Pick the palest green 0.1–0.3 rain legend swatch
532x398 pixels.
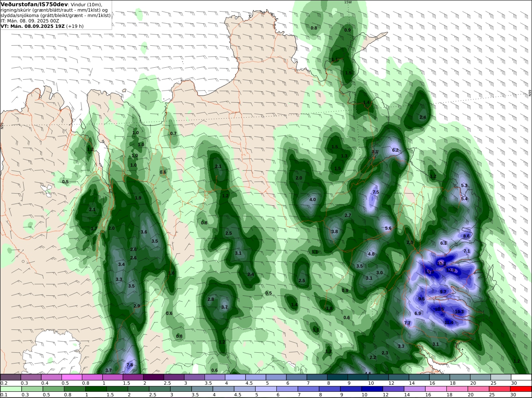10,389
